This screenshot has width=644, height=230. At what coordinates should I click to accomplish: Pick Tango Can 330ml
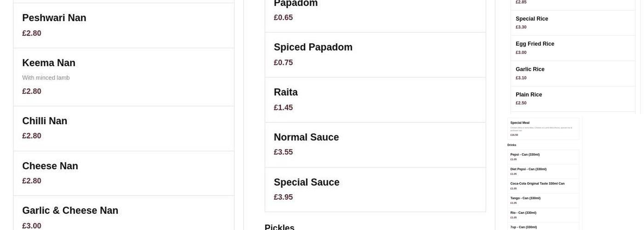point(543,200)
